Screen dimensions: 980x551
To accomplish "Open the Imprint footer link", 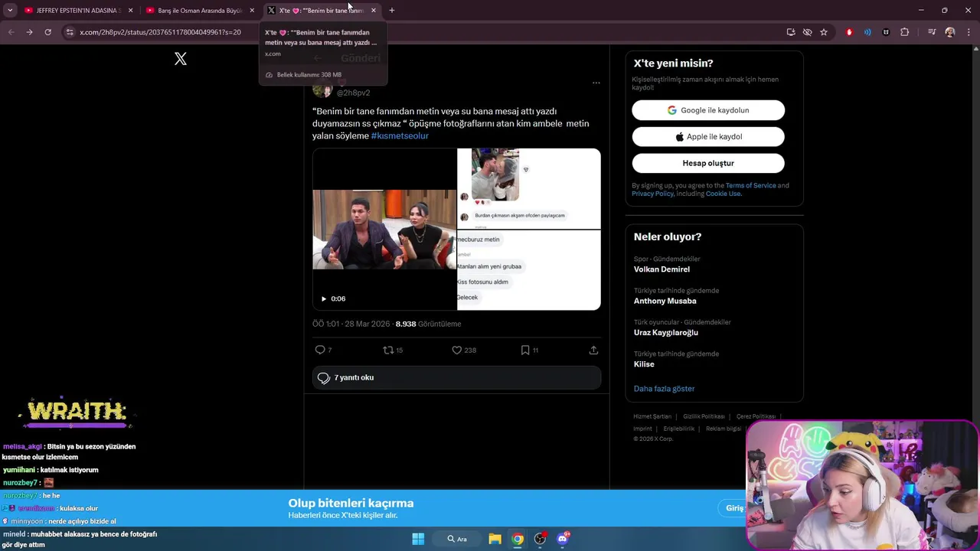I will pos(642,429).
